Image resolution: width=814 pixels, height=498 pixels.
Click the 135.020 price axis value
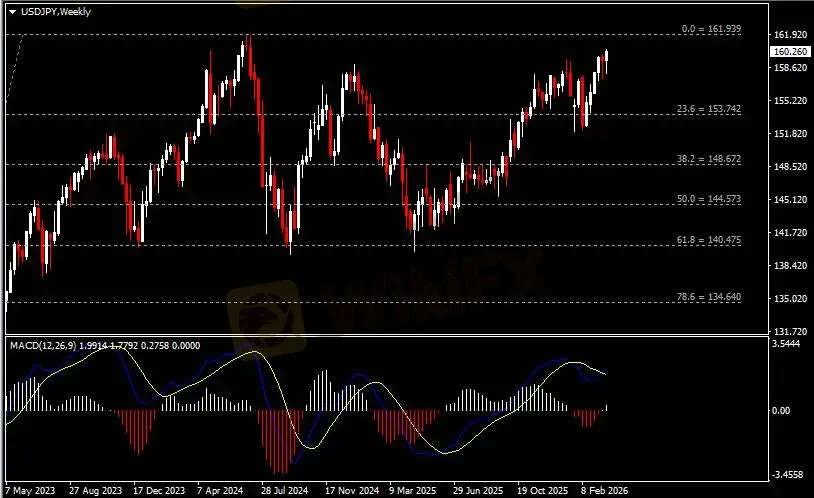click(790, 299)
